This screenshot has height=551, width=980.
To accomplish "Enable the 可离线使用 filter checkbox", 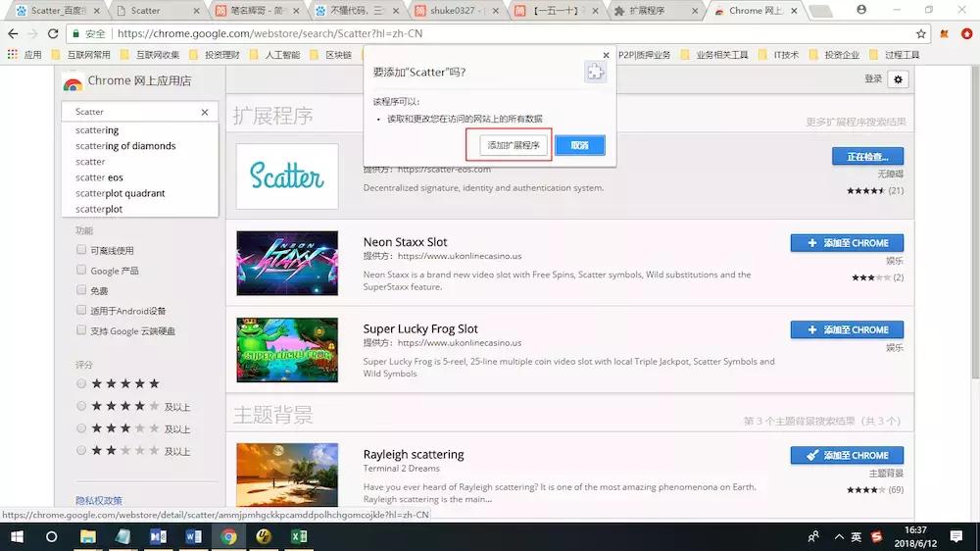I will (81, 250).
